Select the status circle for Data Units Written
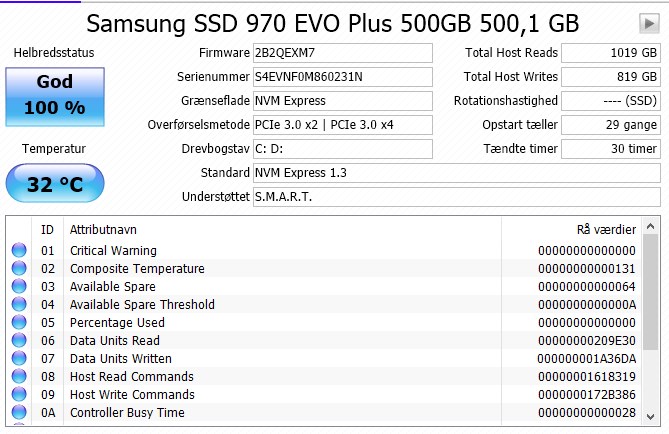 pyautogui.click(x=19, y=358)
